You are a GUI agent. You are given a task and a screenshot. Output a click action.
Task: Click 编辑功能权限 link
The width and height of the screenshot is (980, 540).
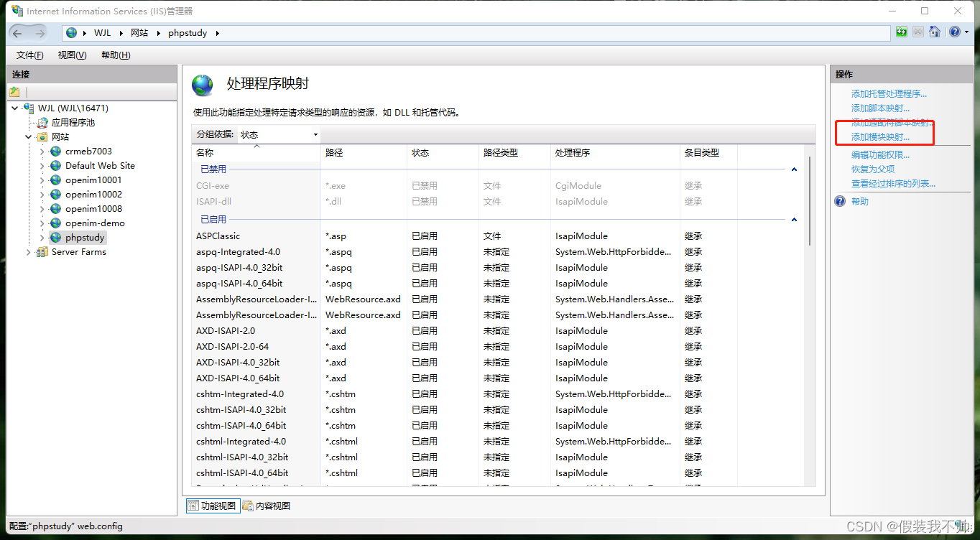pyautogui.click(x=880, y=154)
